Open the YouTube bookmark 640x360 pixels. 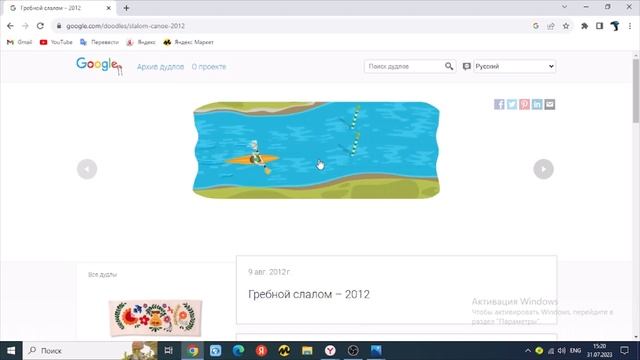[56, 42]
